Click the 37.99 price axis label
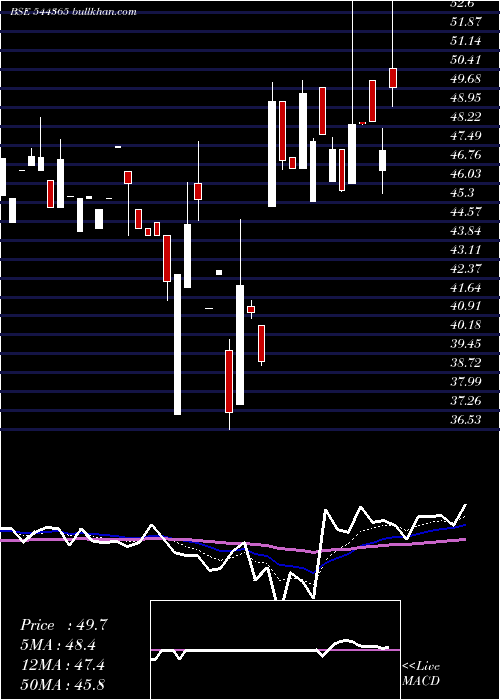Image resolution: width=500 pixels, height=700 pixels. (x=465, y=382)
